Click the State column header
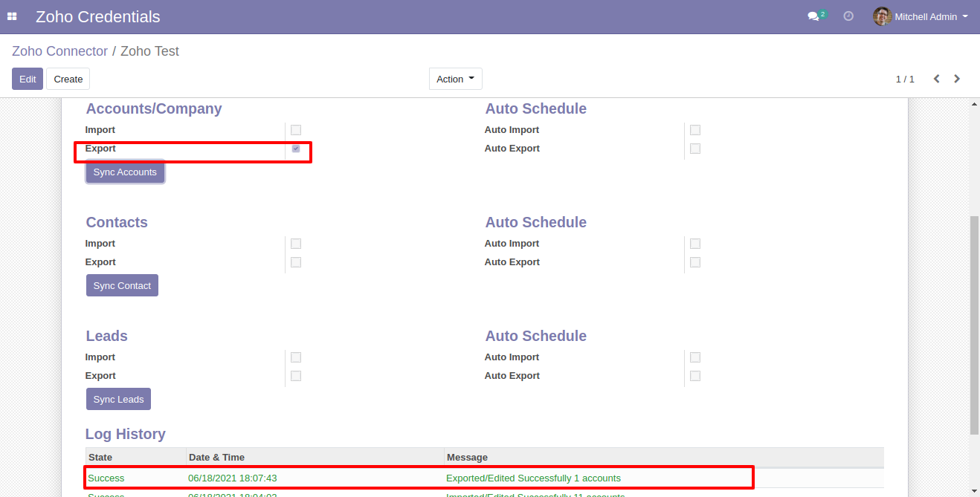This screenshot has width=980, height=497. click(135, 457)
